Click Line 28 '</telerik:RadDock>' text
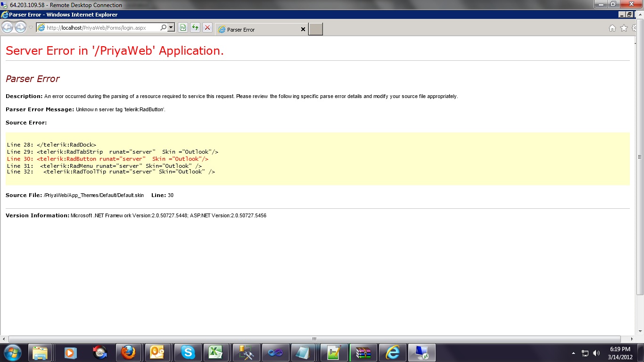This screenshot has height=362, width=644. tap(66, 145)
